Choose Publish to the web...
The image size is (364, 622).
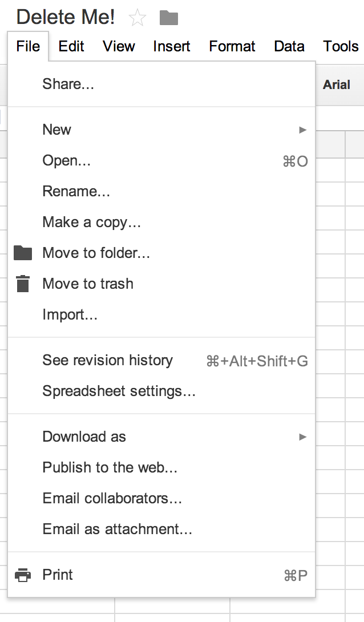coord(110,467)
